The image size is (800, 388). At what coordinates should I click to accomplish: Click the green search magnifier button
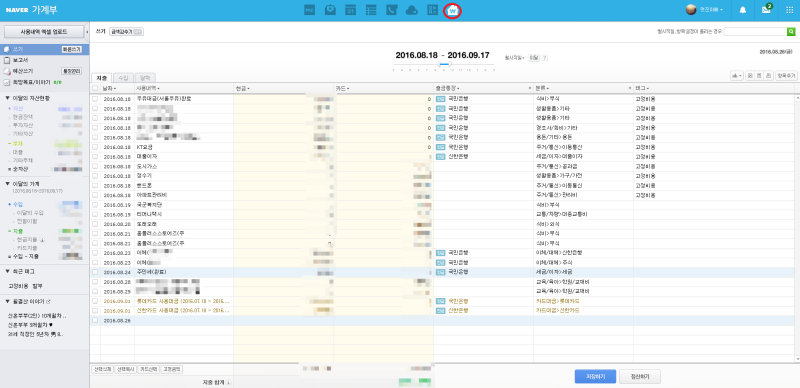791,32
